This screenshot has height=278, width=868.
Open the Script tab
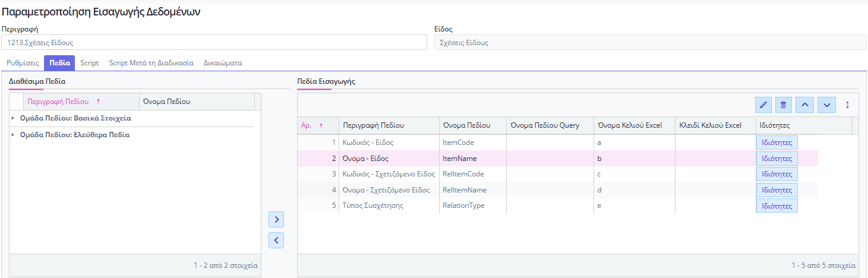click(x=90, y=62)
